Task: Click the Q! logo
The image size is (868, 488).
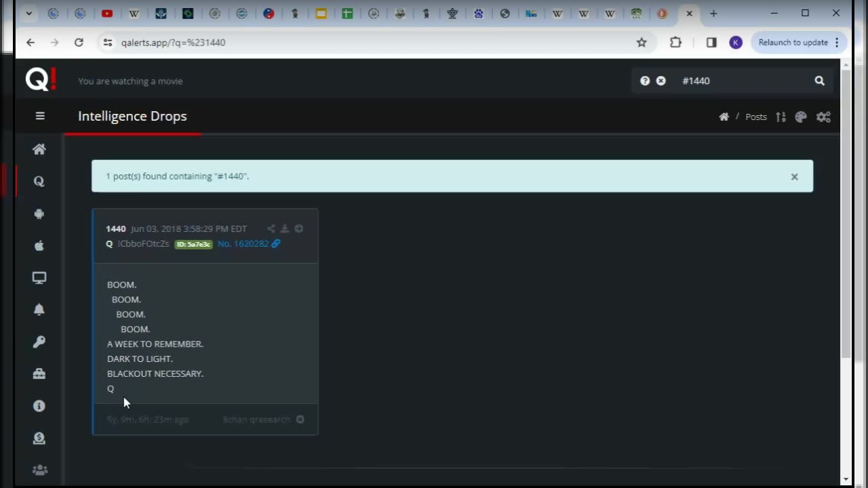Action: 41,80
